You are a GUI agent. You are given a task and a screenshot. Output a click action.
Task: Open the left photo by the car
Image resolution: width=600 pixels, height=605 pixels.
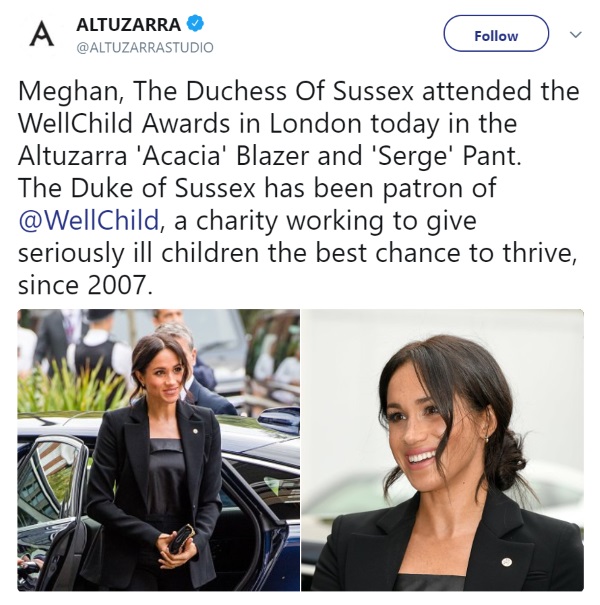click(x=159, y=450)
